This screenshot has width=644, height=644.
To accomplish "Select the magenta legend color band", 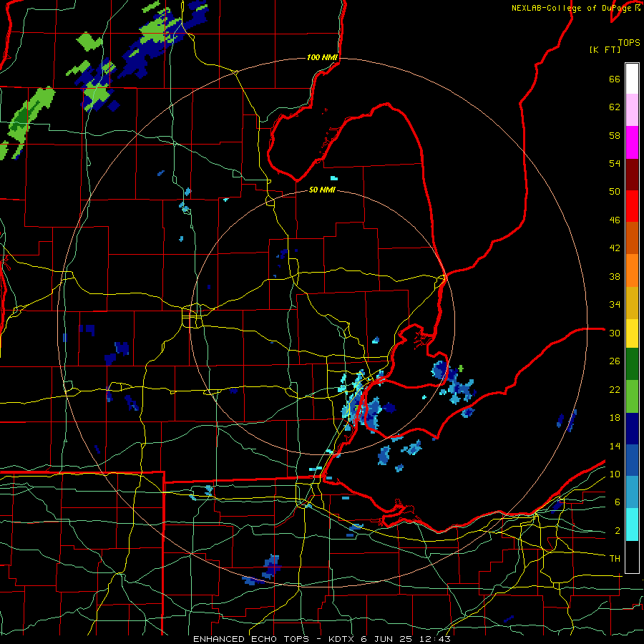I will click(632, 142).
